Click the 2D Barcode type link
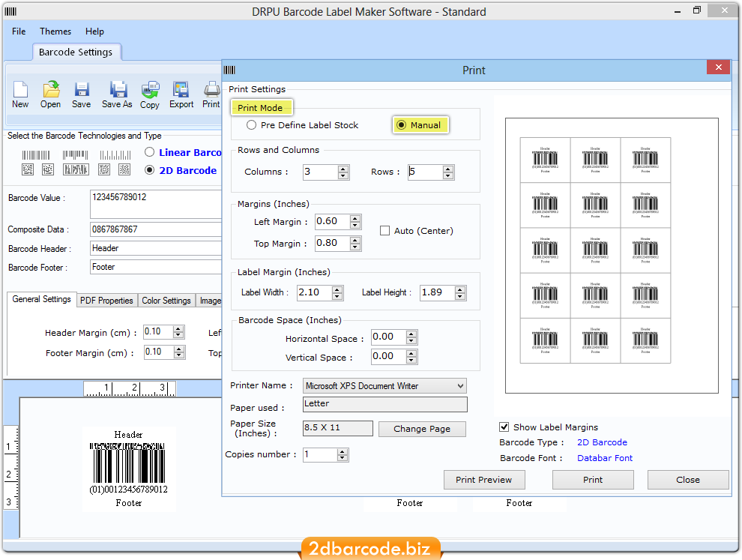This screenshot has width=742, height=560. click(602, 442)
